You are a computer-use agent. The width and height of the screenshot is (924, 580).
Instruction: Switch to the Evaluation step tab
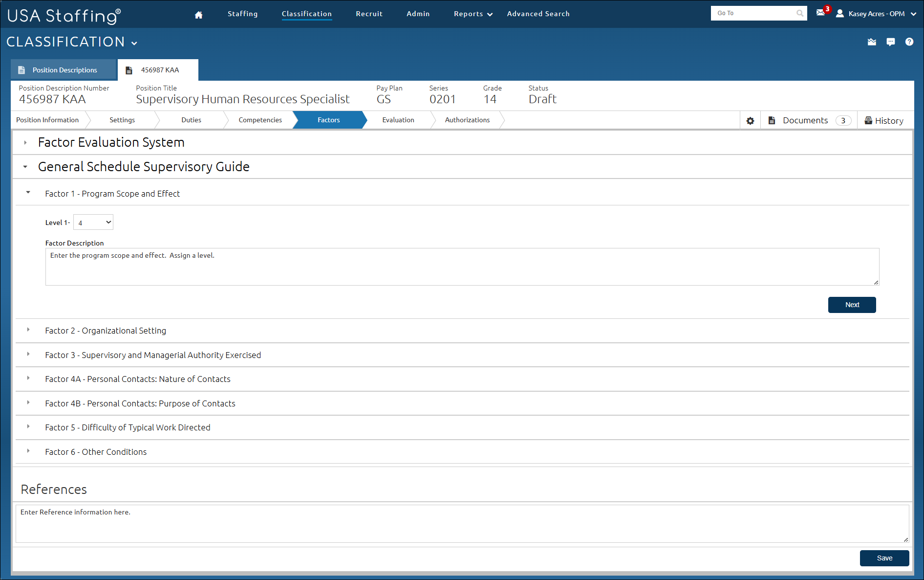[x=398, y=120]
